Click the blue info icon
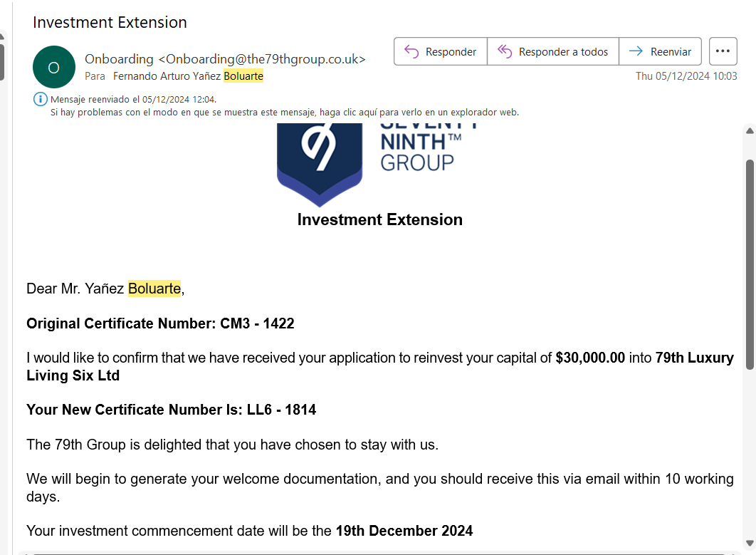756x555 pixels. point(40,99)
